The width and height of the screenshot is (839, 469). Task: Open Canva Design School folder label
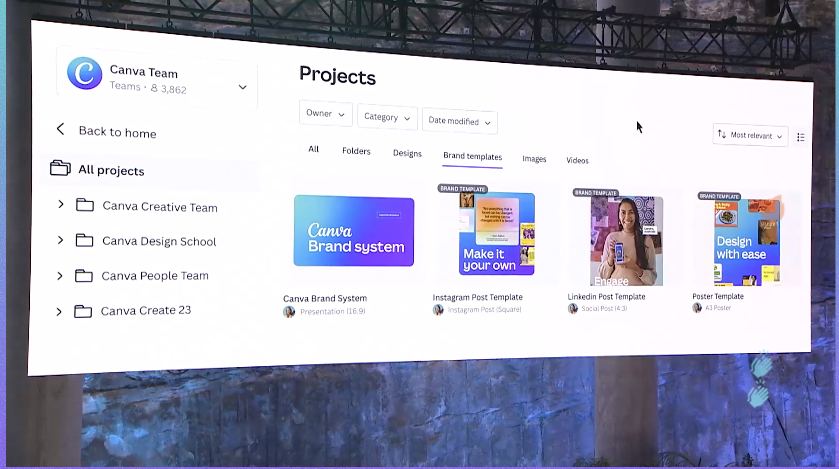pos(159,241)
